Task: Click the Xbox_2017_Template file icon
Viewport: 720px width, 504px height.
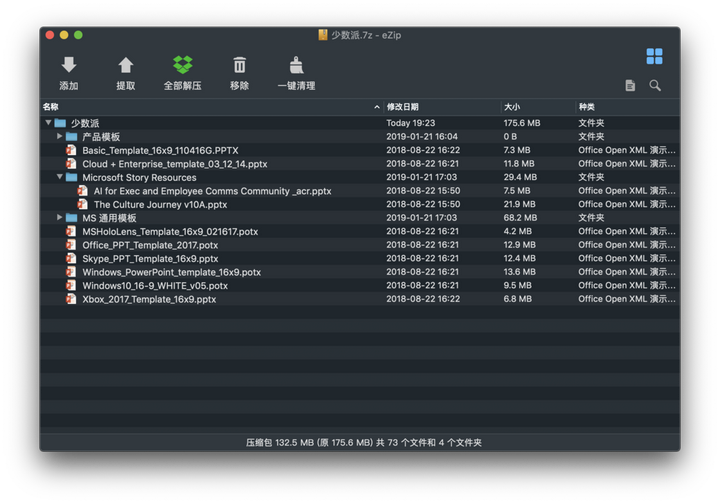Action: pyautogui.click(x=71, y=299)
